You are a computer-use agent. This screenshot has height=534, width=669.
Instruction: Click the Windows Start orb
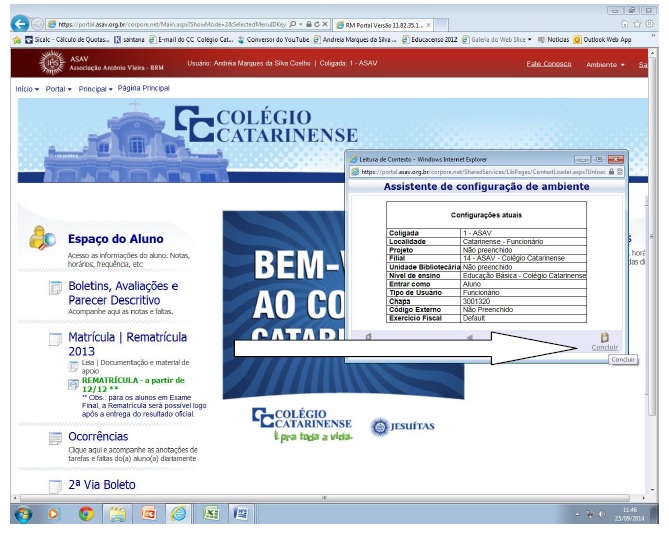23,514
